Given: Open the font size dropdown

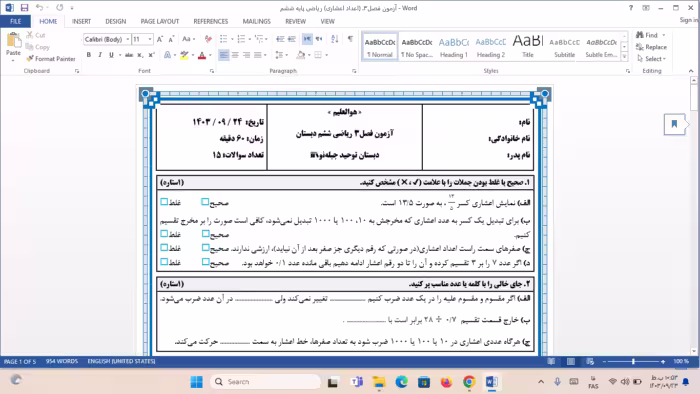Looking at the screenshot, I should point(150,39).
